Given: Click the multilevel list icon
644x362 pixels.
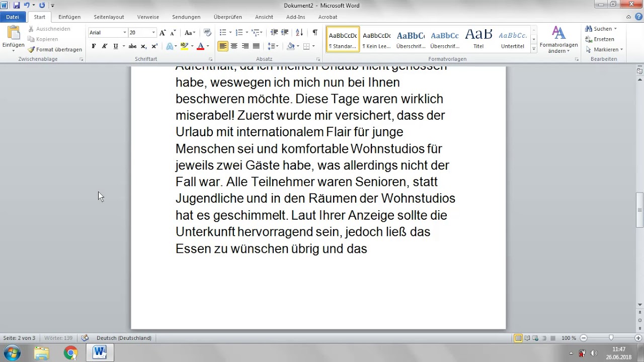Looking at the screenshot, I should [x=256, y=33].
